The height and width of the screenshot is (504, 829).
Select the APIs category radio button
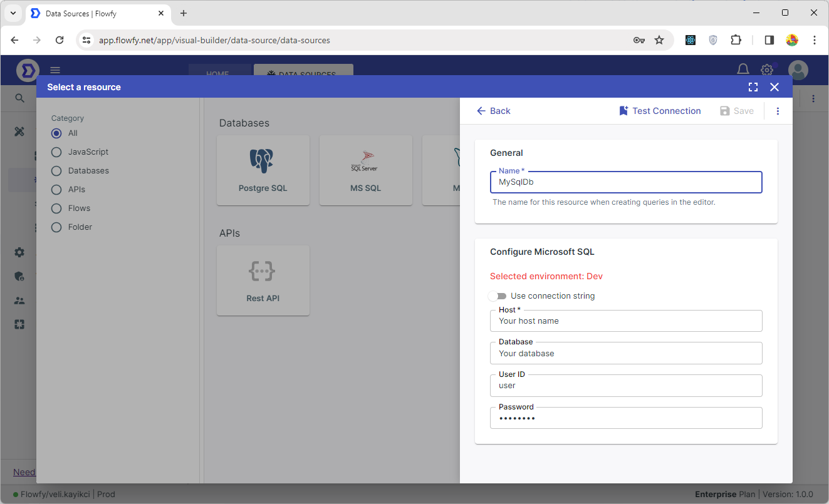56,190
